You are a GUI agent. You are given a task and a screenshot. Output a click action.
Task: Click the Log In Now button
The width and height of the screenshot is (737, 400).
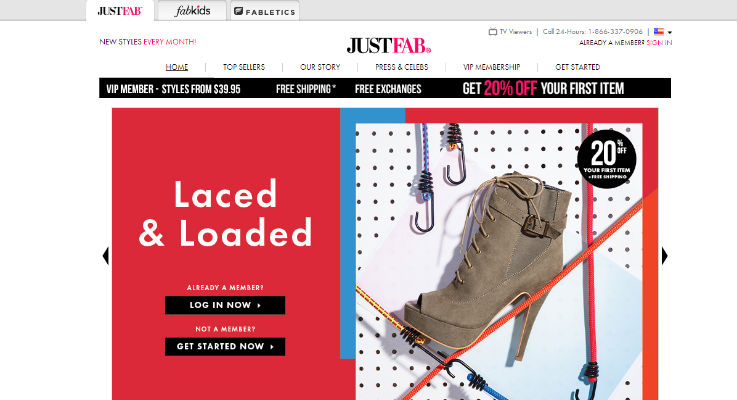225,305
